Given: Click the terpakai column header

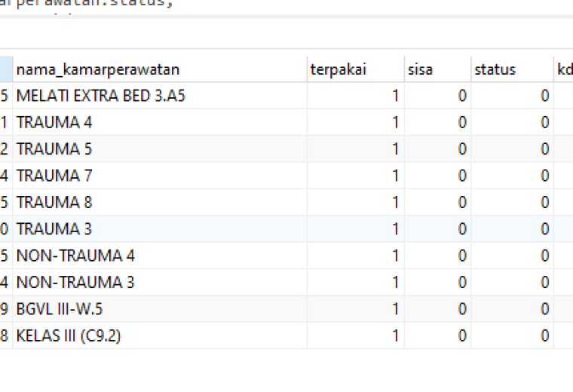Looking at the screenshot, I should [x=356, y=69].
